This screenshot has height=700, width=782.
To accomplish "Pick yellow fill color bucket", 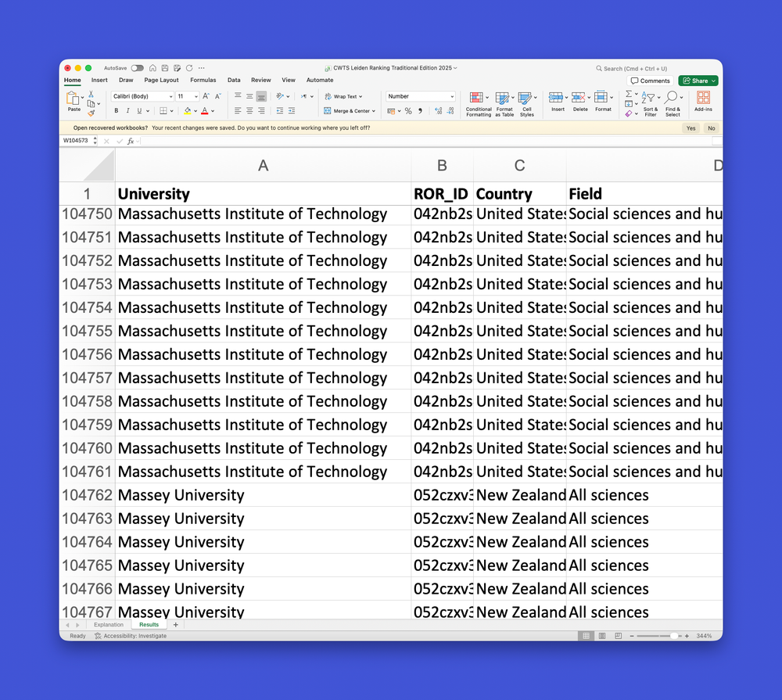I will point(188,111).
